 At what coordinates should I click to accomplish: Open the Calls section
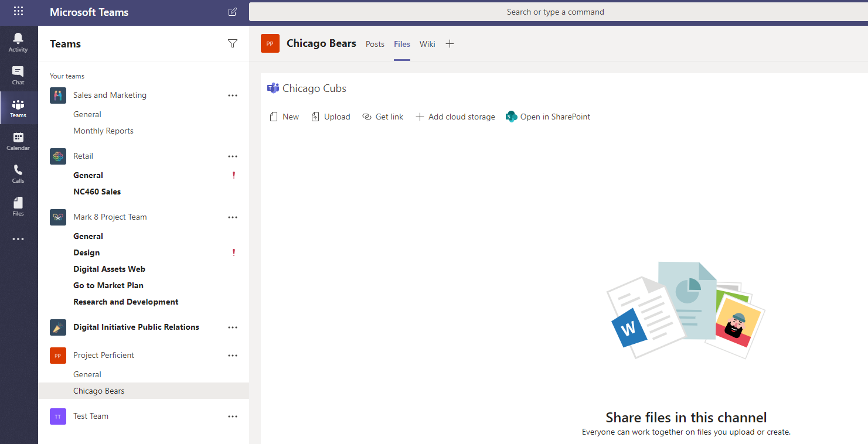coord(18,172)
